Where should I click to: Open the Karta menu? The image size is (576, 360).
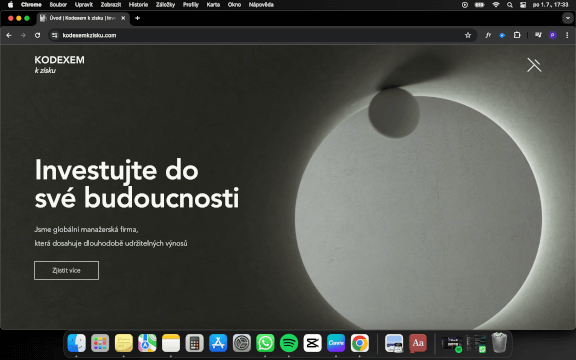click(213, 5)
